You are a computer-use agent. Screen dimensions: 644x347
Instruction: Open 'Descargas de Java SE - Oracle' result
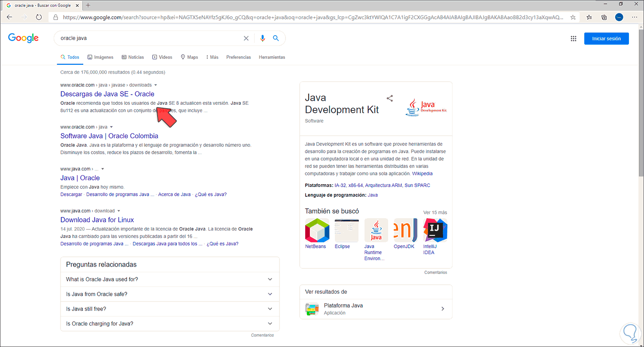coord(107,94)
